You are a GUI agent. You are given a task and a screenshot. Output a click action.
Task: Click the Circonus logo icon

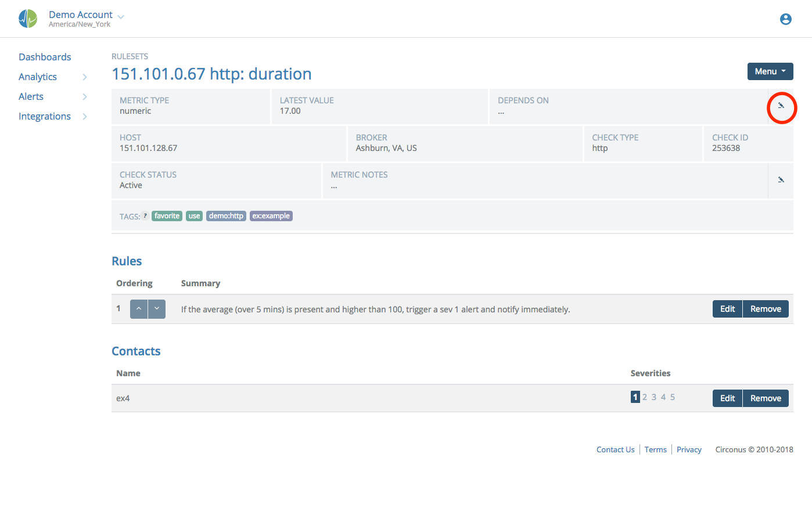pyautogui.click(x=27, y=18)
